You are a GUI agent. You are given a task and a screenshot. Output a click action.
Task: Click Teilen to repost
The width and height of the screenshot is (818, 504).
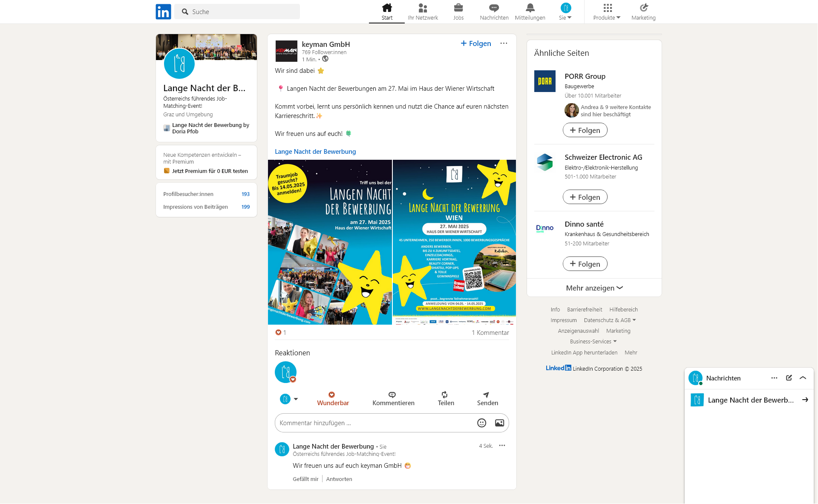pos(446,399)
